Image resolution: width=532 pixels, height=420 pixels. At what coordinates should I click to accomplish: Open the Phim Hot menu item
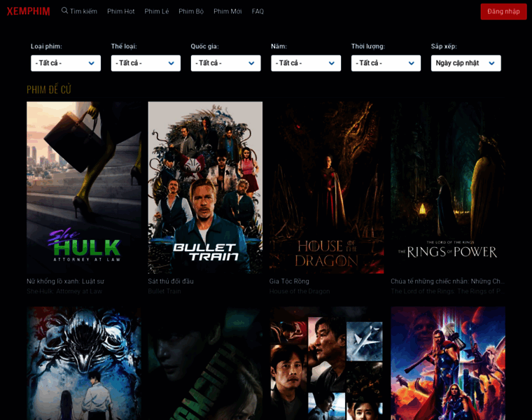pos(121,11)
